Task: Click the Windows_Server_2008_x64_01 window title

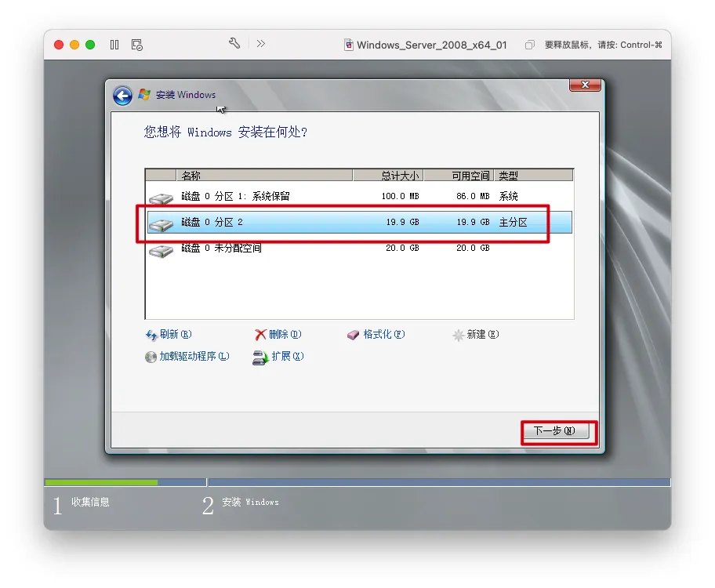Action: click(x=432, y=45)
